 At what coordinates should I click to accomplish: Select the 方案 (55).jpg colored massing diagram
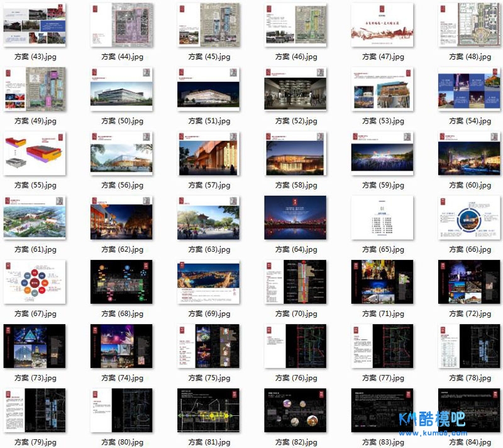[x=35, y=154]
